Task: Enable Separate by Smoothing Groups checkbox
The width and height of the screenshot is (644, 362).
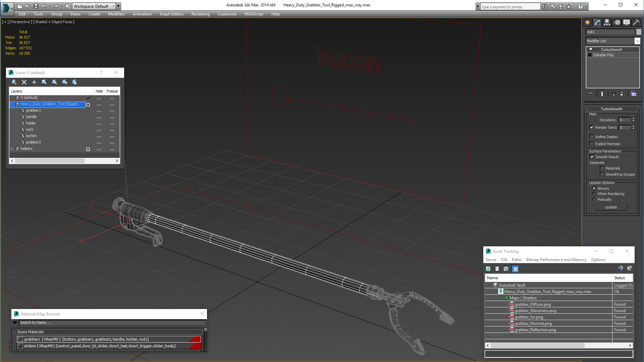Action: pyautogui.click(x=602, y=174)
